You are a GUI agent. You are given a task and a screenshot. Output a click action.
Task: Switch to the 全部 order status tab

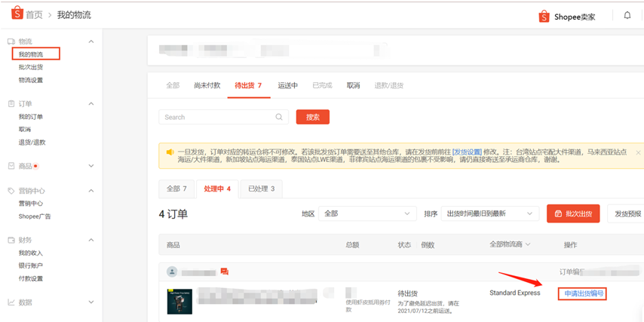(x=173, y=85)
